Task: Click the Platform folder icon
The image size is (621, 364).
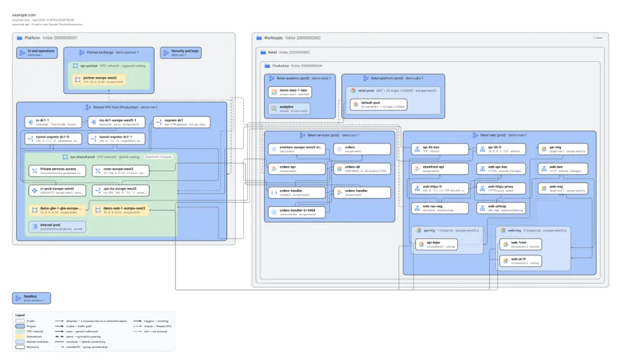Action: 19,38
